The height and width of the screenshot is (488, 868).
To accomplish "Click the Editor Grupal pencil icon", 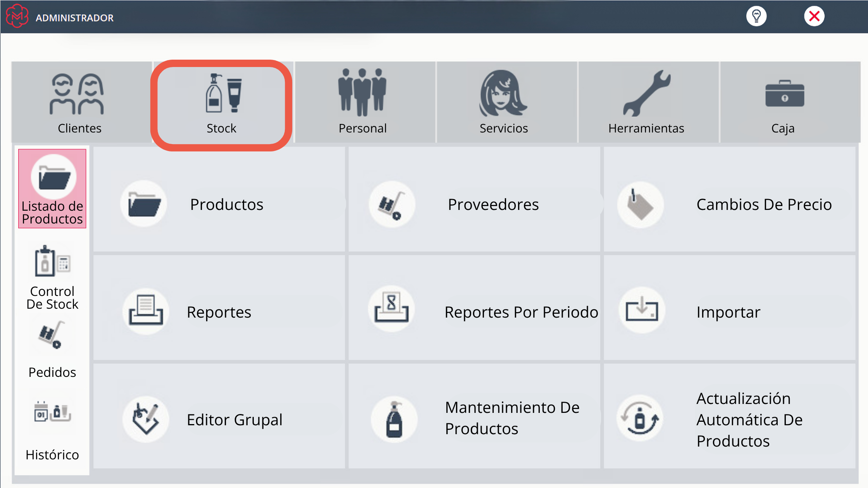I will tap(146, 419).
